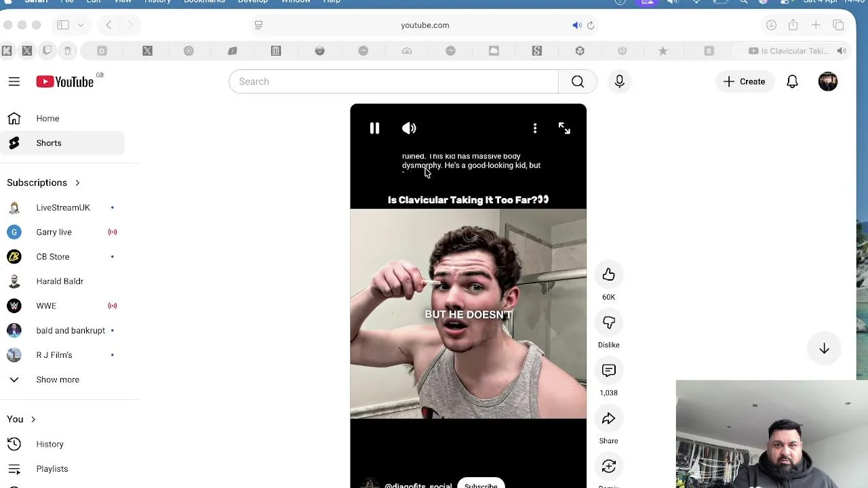Screen dimensions: 868x488
Task: Open the 1,038 comments
Action: (x=608, y=371)
